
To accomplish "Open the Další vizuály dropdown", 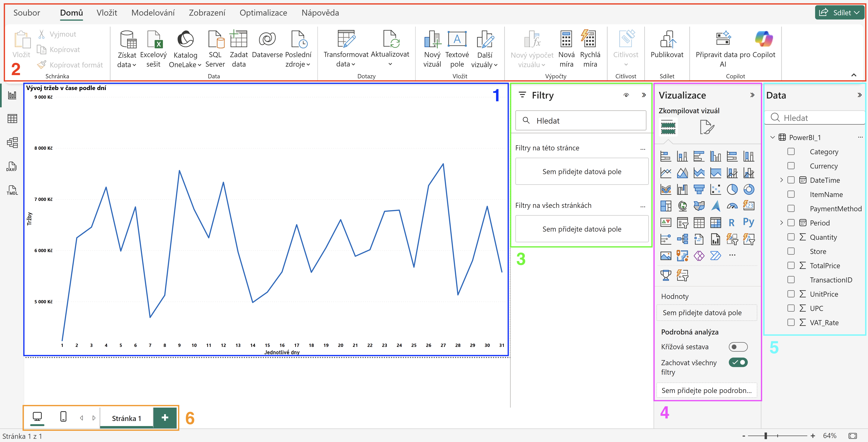I will tap(485, 49).
